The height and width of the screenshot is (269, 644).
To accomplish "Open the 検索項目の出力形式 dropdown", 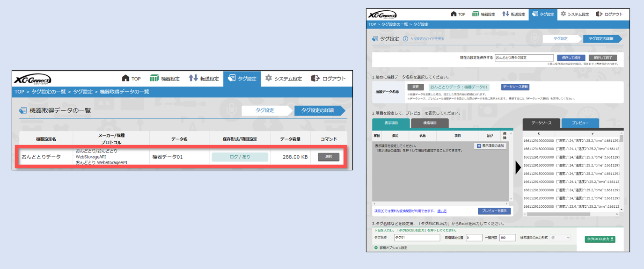I will coord(560,238).
